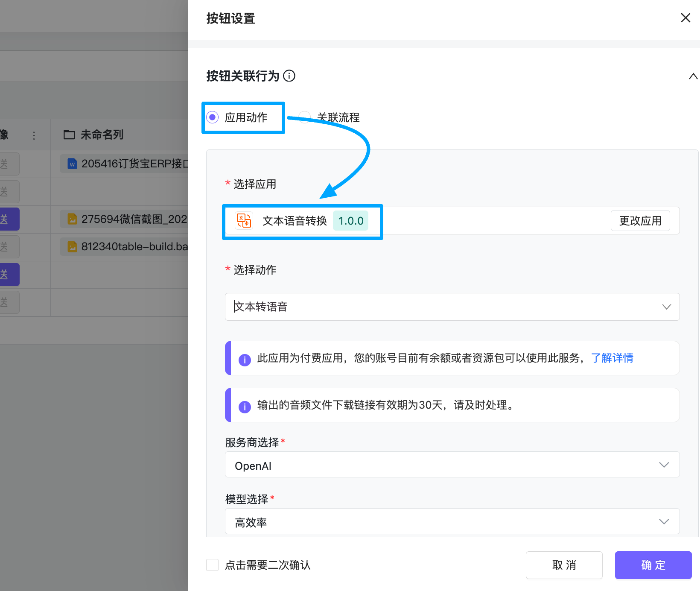
Task: Collapse the 按钮关联行为 section
Action: click(x=693, y=76)
